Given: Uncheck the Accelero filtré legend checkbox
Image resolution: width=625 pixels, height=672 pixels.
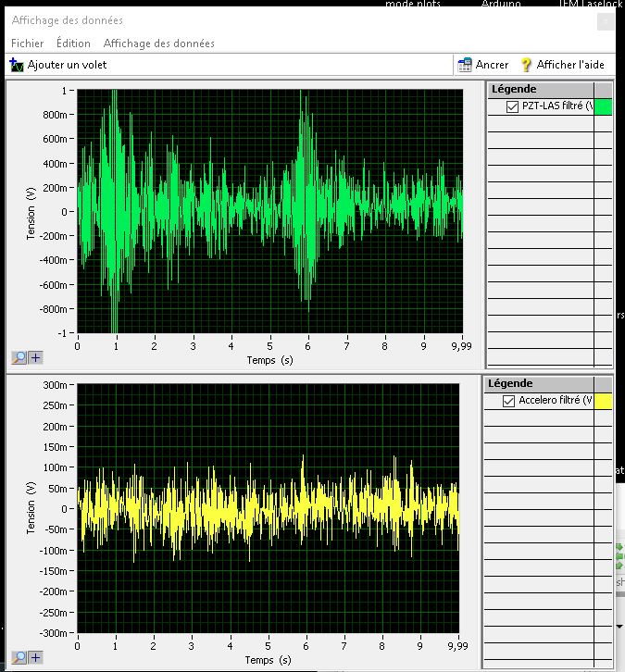Looking at the screenshot, I should [507, 401].
